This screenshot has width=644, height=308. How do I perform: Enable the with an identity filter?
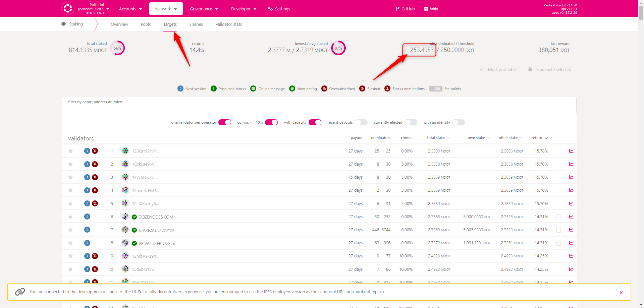pyautogui.click(x=459, y=122)
